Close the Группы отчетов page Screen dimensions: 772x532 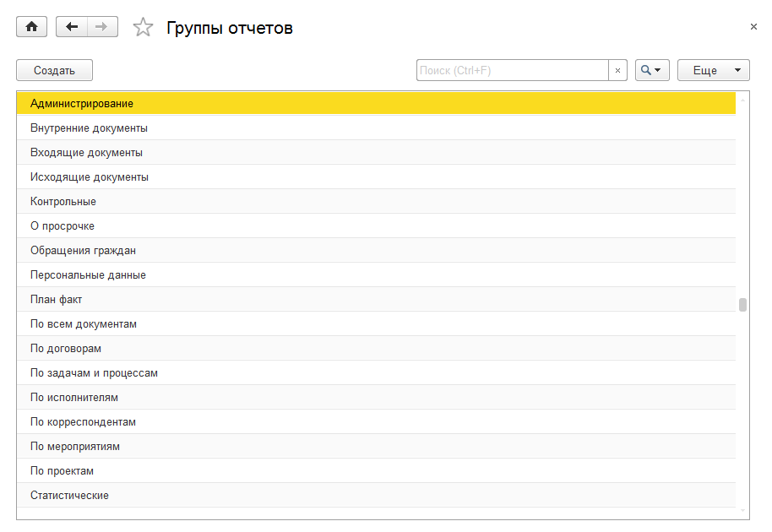coord(753,27)
